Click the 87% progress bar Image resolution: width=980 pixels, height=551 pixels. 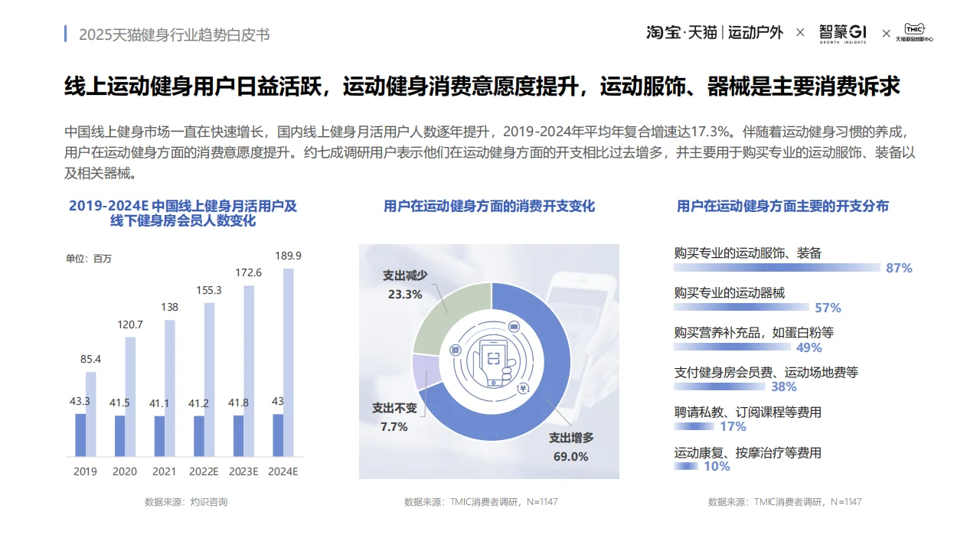pyautogui.click(x=777, y=268)
